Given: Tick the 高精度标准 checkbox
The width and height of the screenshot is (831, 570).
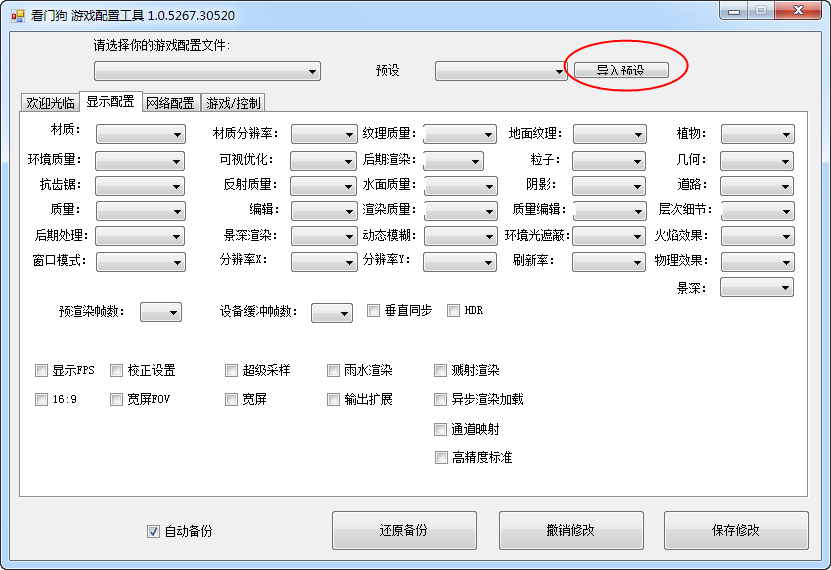Looking at the screenshot, I should [441, 458].
